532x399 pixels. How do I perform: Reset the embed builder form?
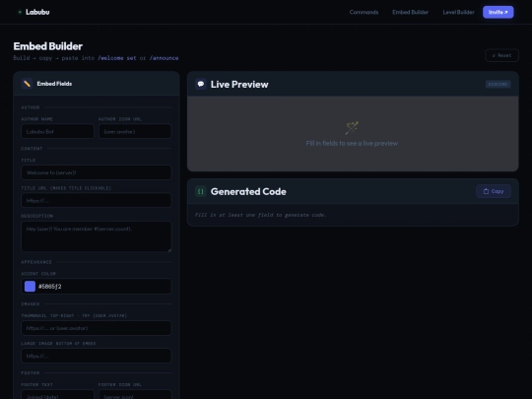click(x=501, y=55)
